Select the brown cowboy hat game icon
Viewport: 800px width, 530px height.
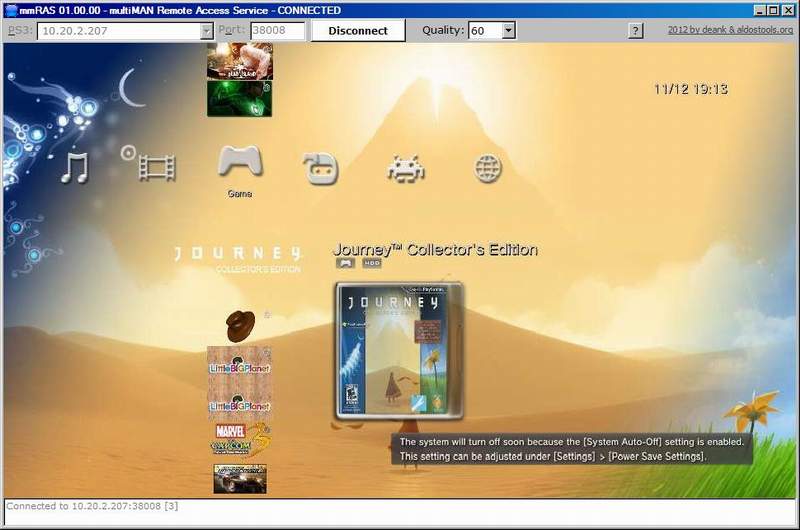(x=240, y=326)
